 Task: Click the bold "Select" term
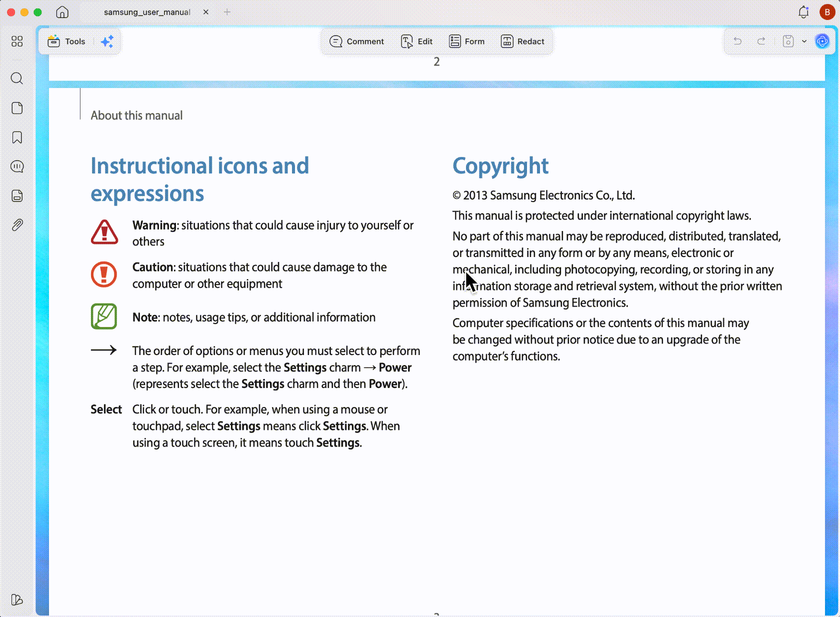106,409
